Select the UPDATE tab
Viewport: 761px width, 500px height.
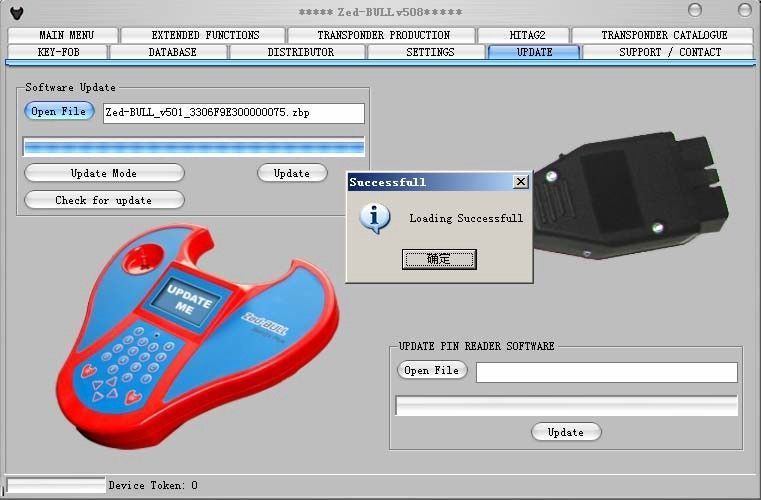coord(534,52)
